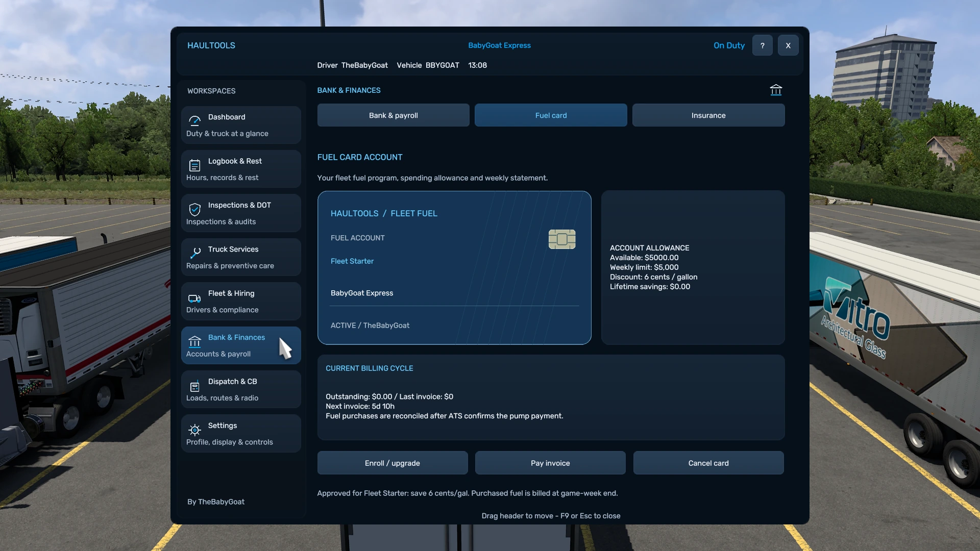Click the Bank & Finances building icon in sidebar

click(194, 341)
